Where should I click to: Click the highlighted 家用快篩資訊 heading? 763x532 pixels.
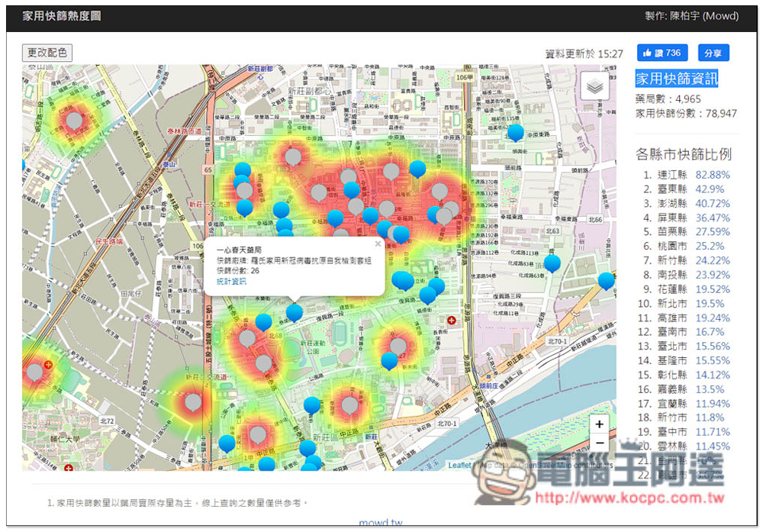[x=677, y=78]
